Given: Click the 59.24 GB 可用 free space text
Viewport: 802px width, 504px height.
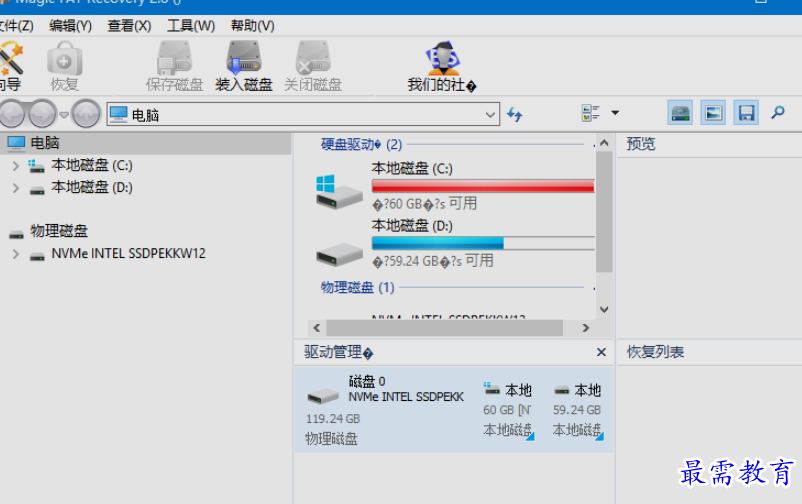Looking at the screenshot, I should pyautogui.click(x=433, y=261).
